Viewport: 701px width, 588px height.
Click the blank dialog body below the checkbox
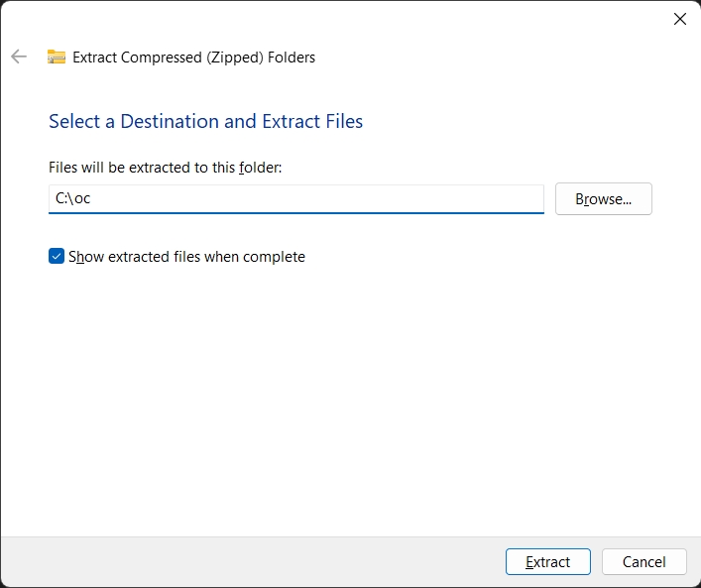pos(347,397)
